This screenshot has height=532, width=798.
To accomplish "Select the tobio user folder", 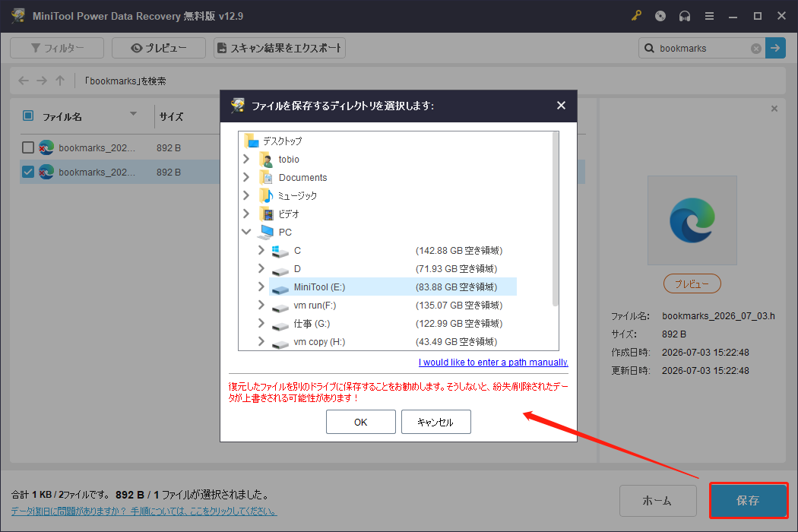I will (x=289, y=160).
